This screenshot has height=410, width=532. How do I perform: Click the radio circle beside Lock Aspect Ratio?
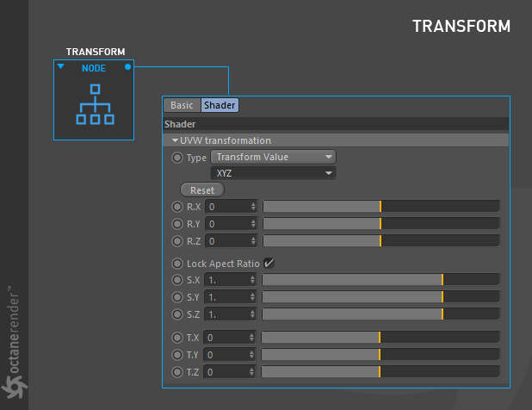[x=177, y=264]
